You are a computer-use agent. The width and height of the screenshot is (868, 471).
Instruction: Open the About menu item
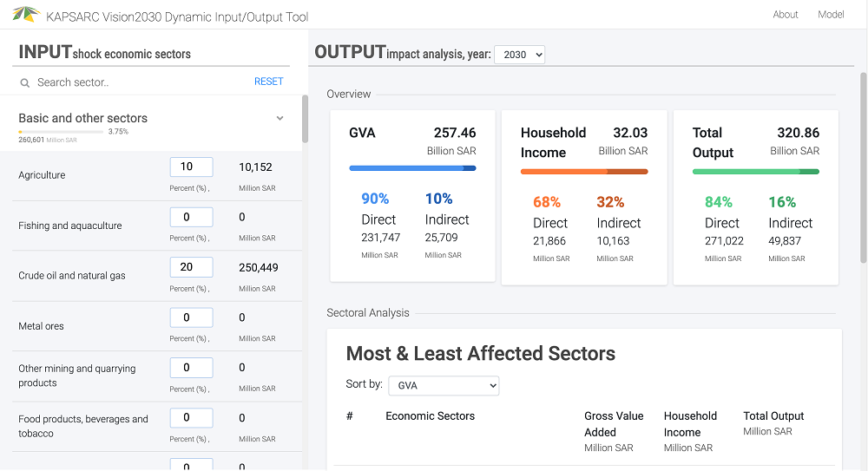[x=786, y=15]
